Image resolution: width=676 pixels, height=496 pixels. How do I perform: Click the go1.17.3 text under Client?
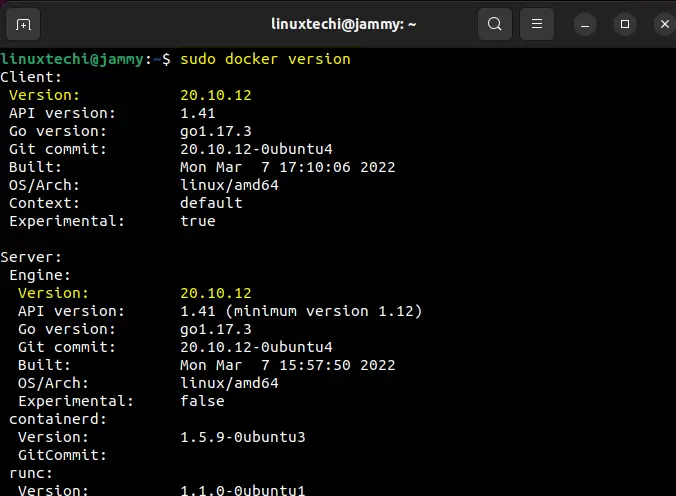216,132
